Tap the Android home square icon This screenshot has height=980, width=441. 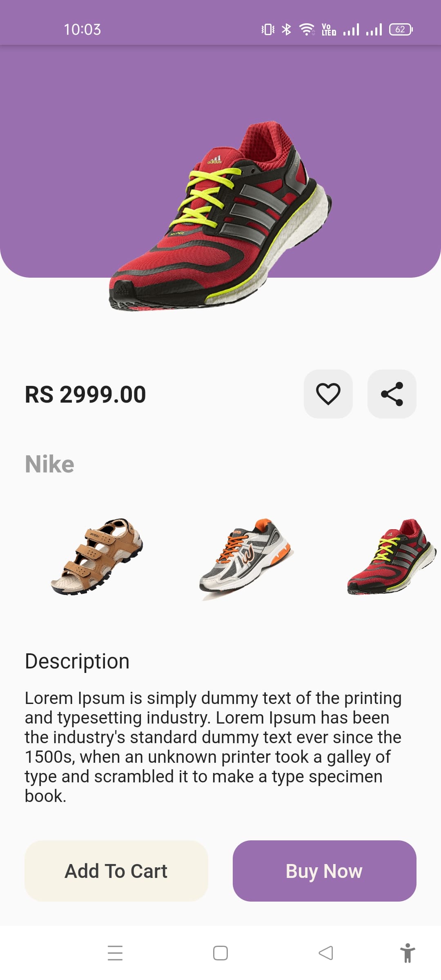click(x=220, y=953)
